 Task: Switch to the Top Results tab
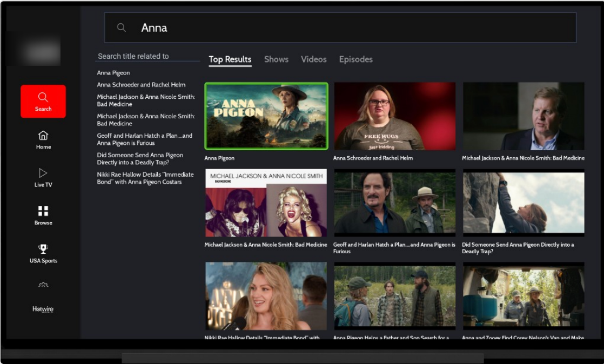coord(230,59)
